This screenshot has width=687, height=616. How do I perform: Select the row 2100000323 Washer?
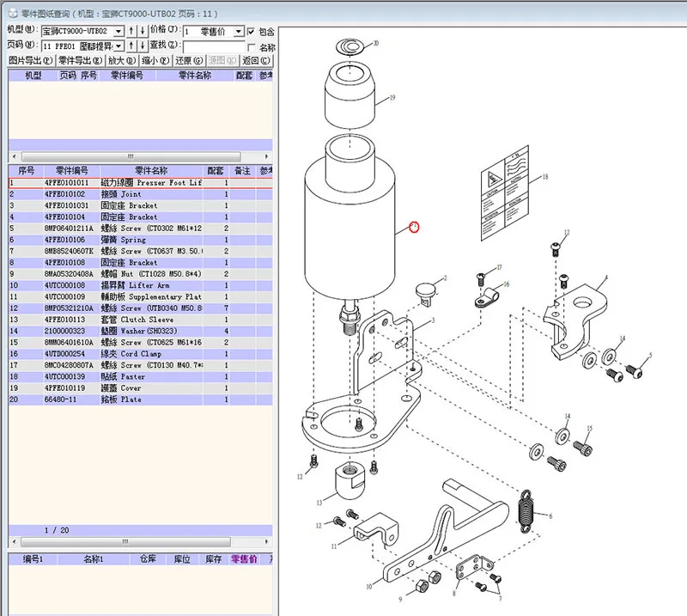[x=140, y=331]
